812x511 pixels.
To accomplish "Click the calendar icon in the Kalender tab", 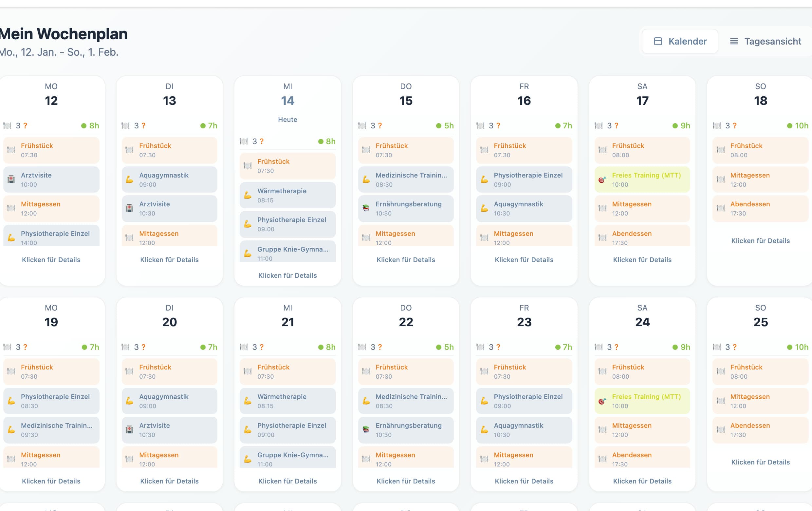I will point(657,41).
